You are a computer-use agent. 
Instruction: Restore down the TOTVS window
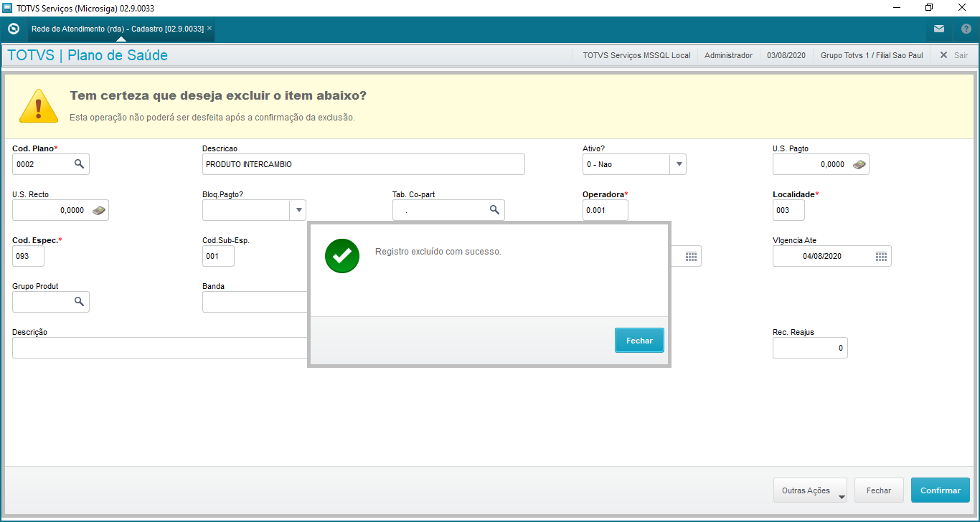coord(929,8)
